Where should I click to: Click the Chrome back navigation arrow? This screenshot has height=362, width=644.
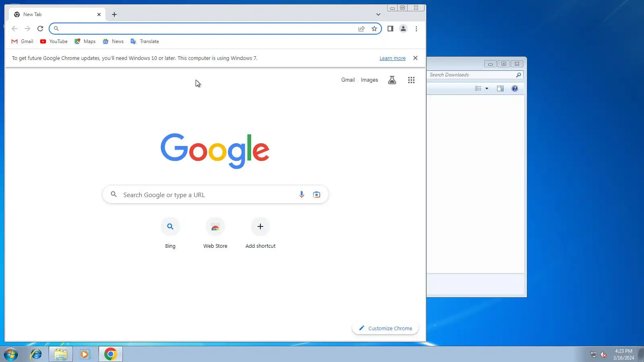[x=14, y=29]
